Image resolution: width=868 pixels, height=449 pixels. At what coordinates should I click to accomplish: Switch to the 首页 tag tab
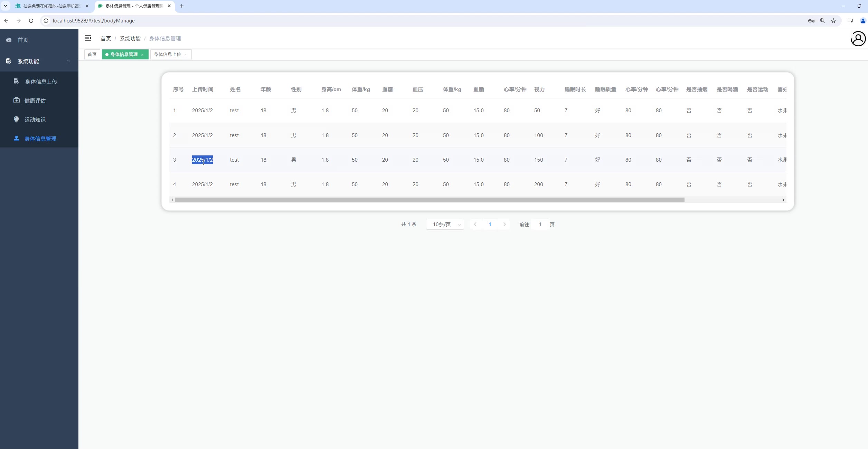[92, 55]
